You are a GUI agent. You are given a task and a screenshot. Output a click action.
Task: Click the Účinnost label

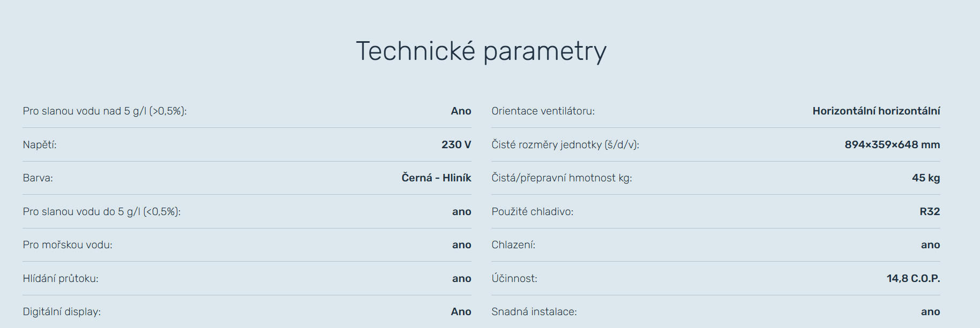pos(514,279)
